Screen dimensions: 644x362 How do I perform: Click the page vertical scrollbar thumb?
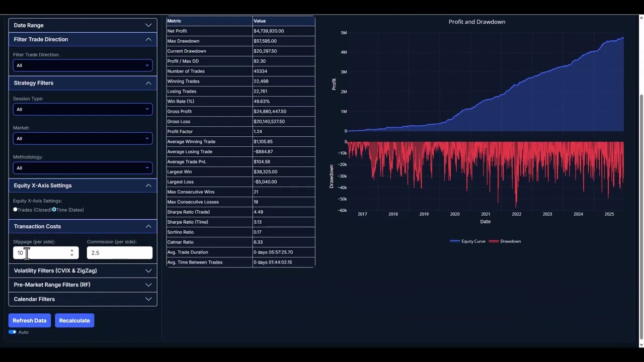tap(641, 216)
